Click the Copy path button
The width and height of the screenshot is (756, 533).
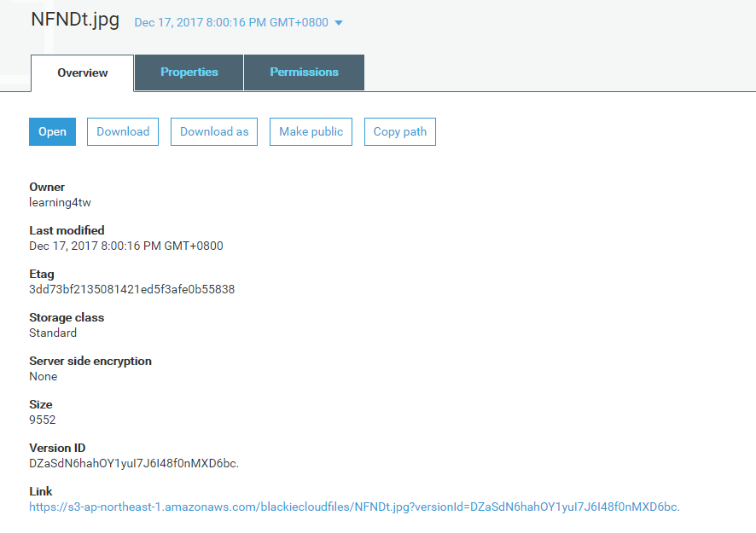(x=399, y=132)
